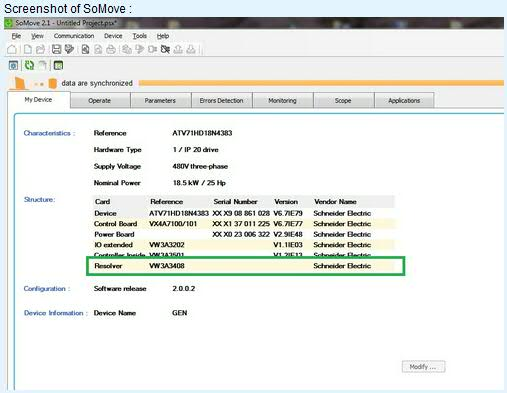Click the '1 / IP 20 drive' hardware type value
The height and width of the screenshot is (393, 507).
[x=195, y=150]
